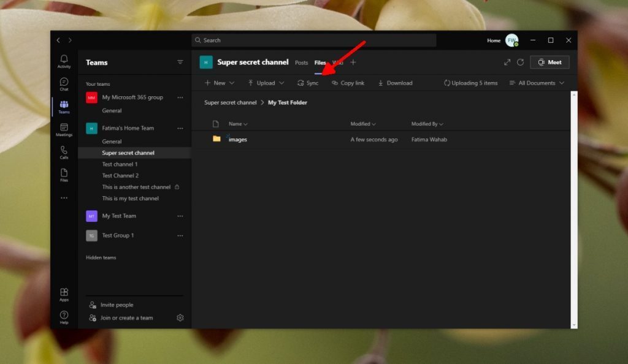This screenshot has width=628, height=364.
Task: Expand files view to full screen
Action: coord(507,62)
